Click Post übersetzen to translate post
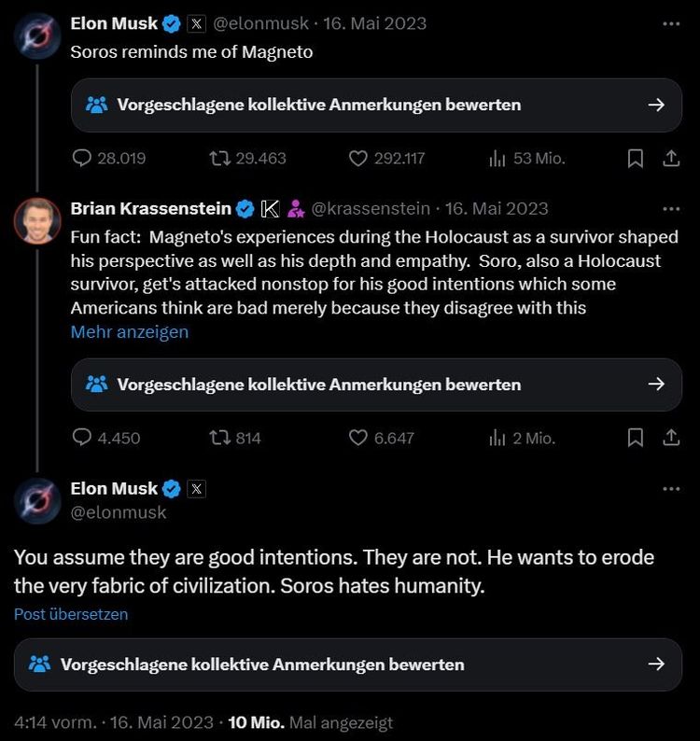 pos(71,614)
